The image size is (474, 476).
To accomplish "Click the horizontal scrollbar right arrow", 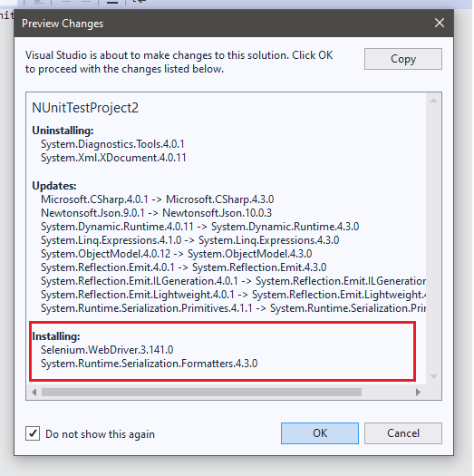I will 418,393.
